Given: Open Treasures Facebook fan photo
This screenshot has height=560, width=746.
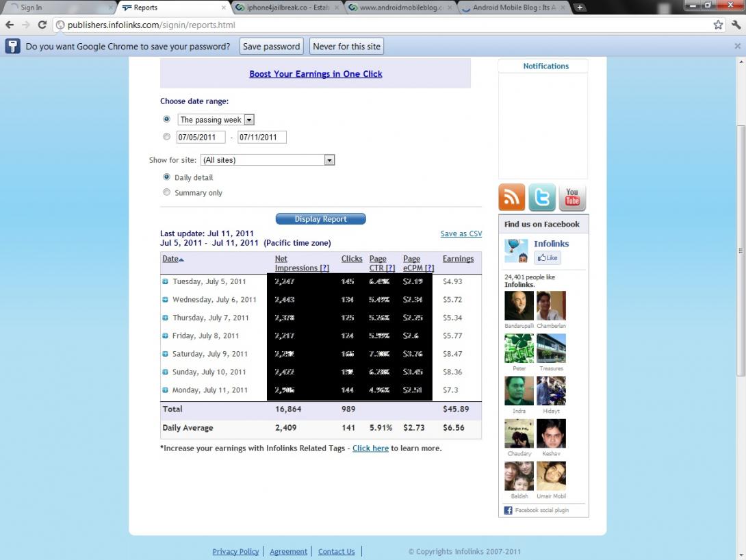Looking at the screenshot, I should pos(552,348).
